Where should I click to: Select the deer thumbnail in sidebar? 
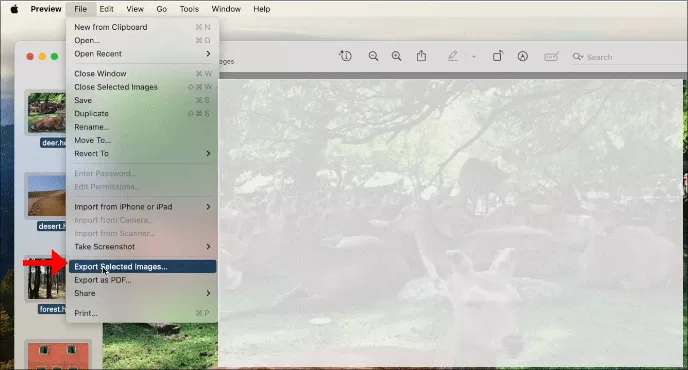pyautogui.click(x=47, y=113)
